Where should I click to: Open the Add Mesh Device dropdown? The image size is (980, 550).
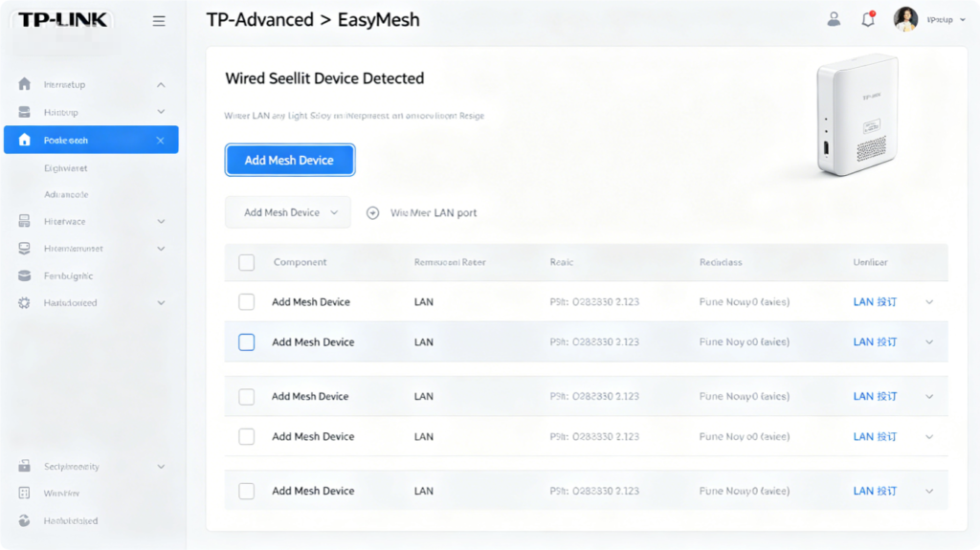pos(287,212)
